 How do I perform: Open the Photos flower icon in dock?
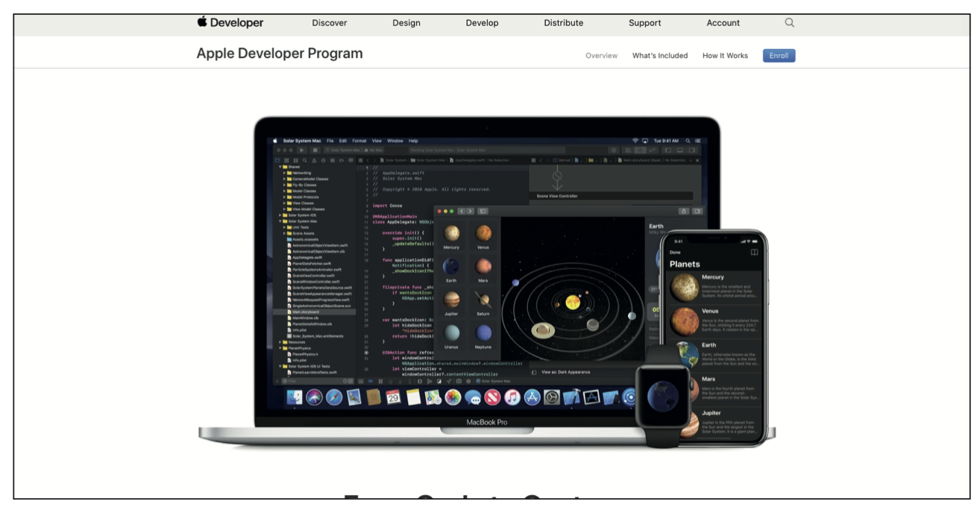coord(453,397)
